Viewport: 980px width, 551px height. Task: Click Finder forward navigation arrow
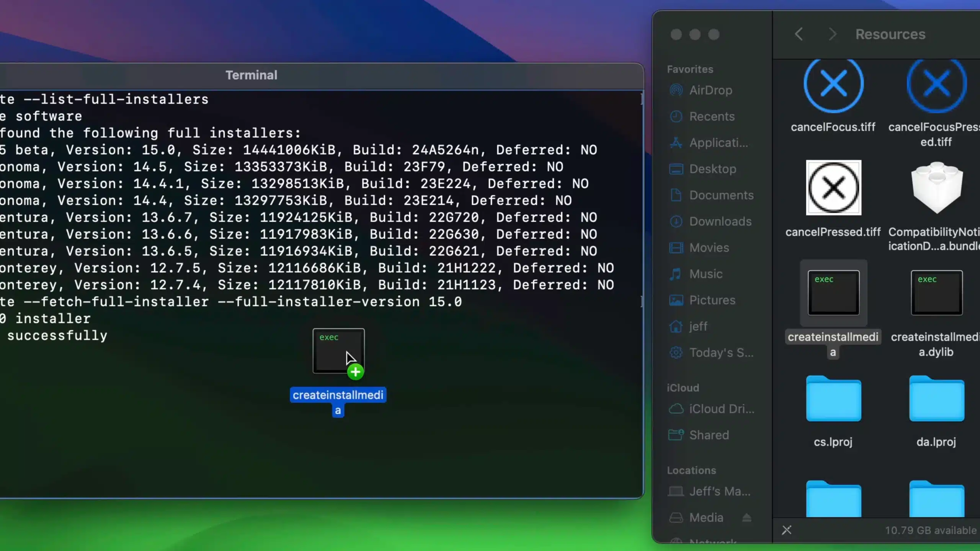point(832,34)
